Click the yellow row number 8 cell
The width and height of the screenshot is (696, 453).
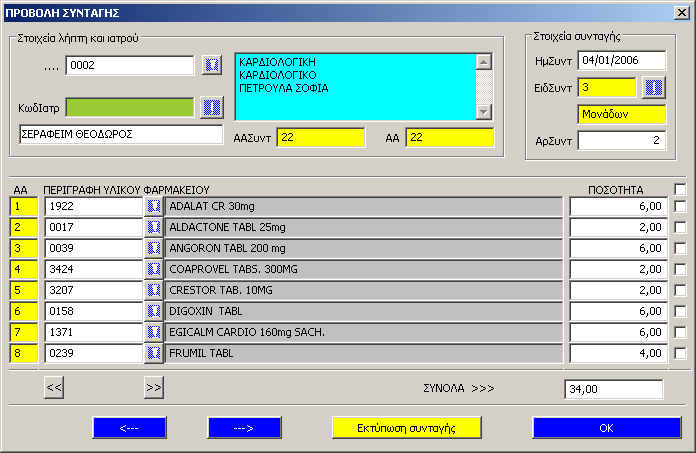(x=24, y=353)
